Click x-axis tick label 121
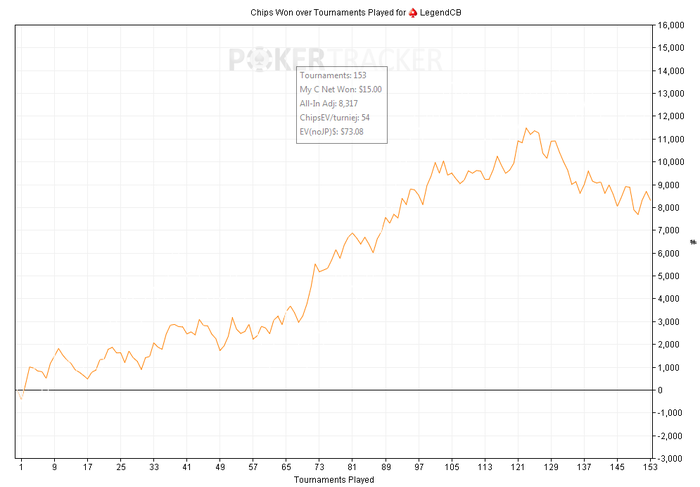 tap(518, 467)
